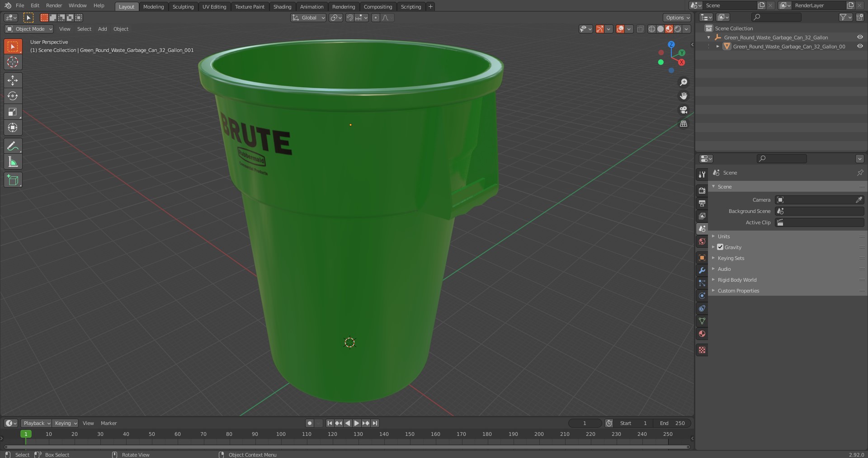Toggle snapping magnet
Image resolution: width=868 pixels, height=458 pixels.
point(349,18)
